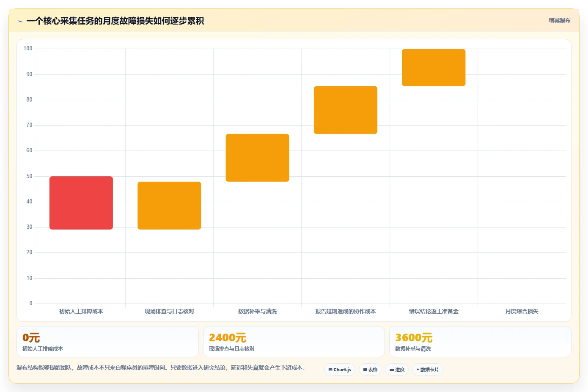Open the 表格 chip
This screenshot has width=588, height=392.
click(370, 370)
